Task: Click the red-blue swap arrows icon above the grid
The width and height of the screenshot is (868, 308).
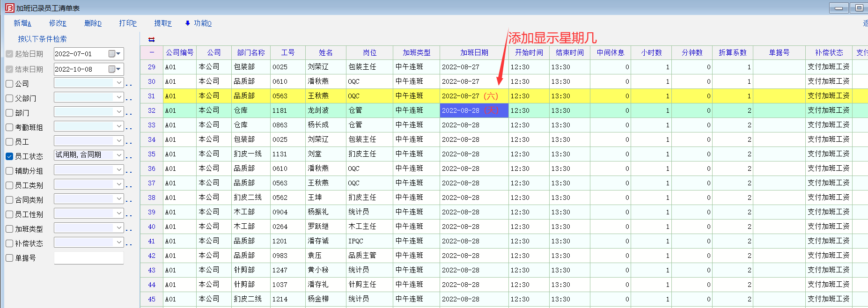Action: (x=151, y=40)
